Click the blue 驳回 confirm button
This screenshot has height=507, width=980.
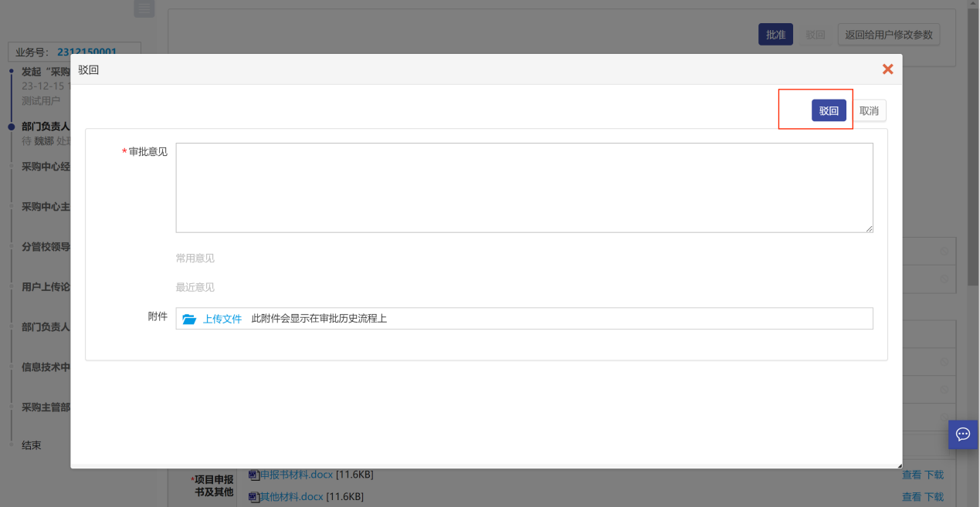tap(829, 110)
